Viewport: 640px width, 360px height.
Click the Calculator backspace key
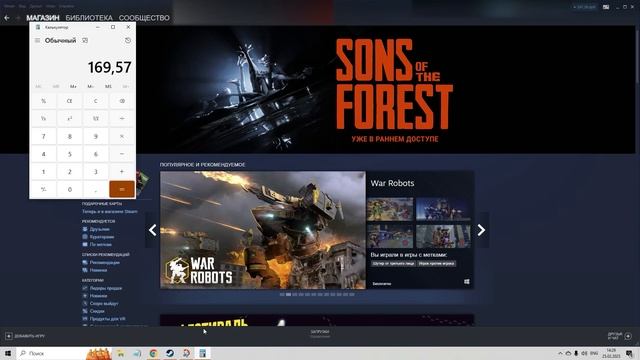click(x=122, y=101)
